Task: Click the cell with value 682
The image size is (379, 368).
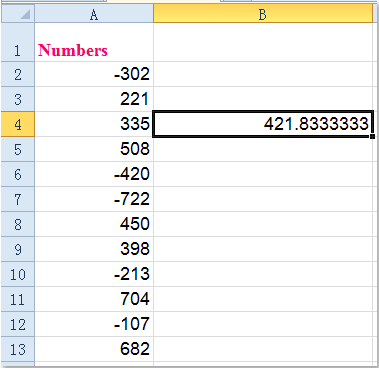Action: click(94, 349)
